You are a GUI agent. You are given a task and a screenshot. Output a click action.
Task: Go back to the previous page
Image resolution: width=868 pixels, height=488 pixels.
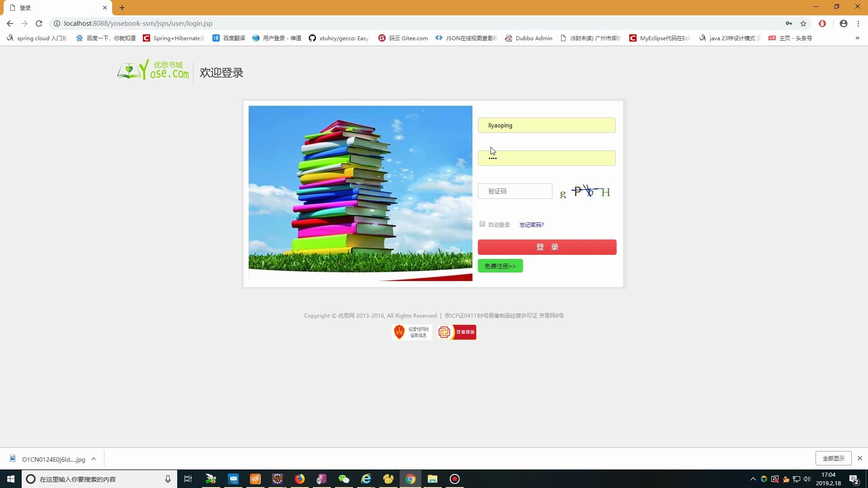[10, 23]
